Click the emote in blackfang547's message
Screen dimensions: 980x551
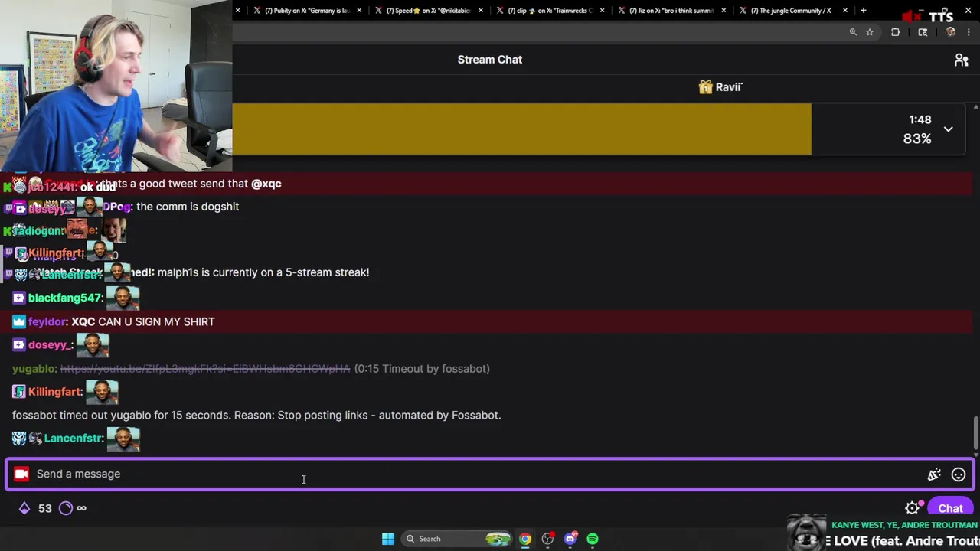122,298
